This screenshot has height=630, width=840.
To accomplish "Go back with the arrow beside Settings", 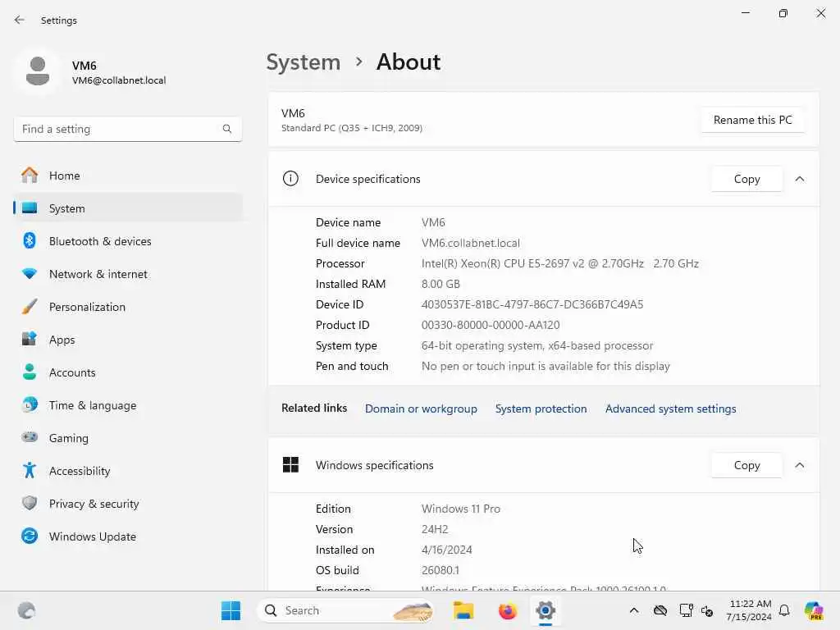I will point(20,20).
